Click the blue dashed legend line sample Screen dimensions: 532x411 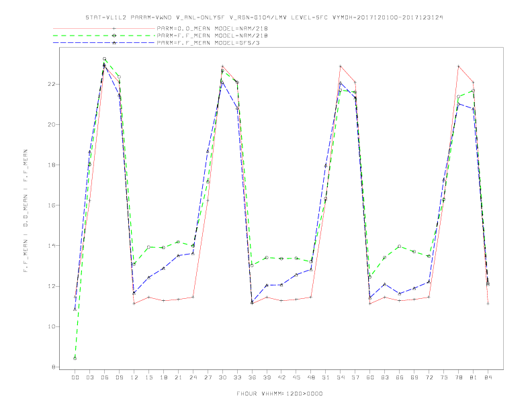coord(104,43)
